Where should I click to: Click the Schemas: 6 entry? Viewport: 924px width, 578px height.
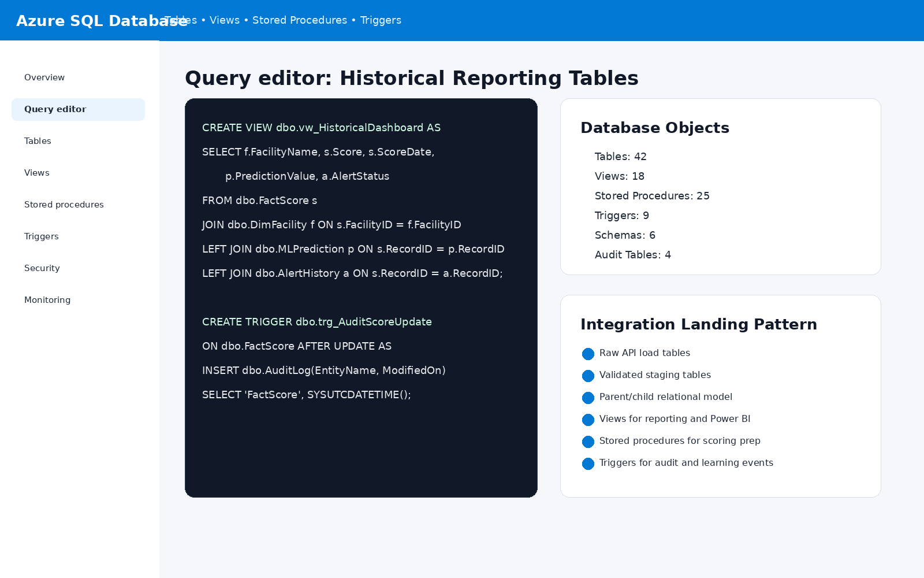(x=625, y=235)
